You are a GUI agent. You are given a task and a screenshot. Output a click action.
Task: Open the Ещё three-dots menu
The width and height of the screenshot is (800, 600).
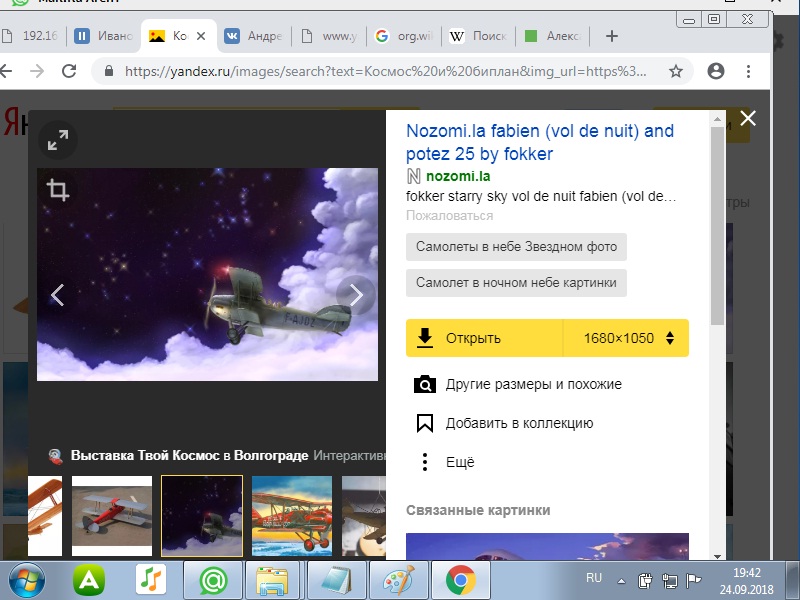point(424,462)
